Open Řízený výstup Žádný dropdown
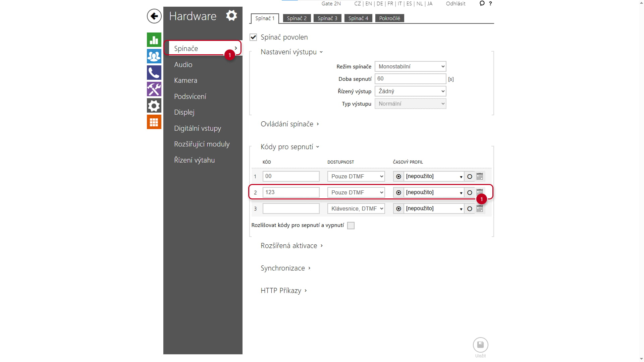This screenshot has height=362, width=644. 410,91
